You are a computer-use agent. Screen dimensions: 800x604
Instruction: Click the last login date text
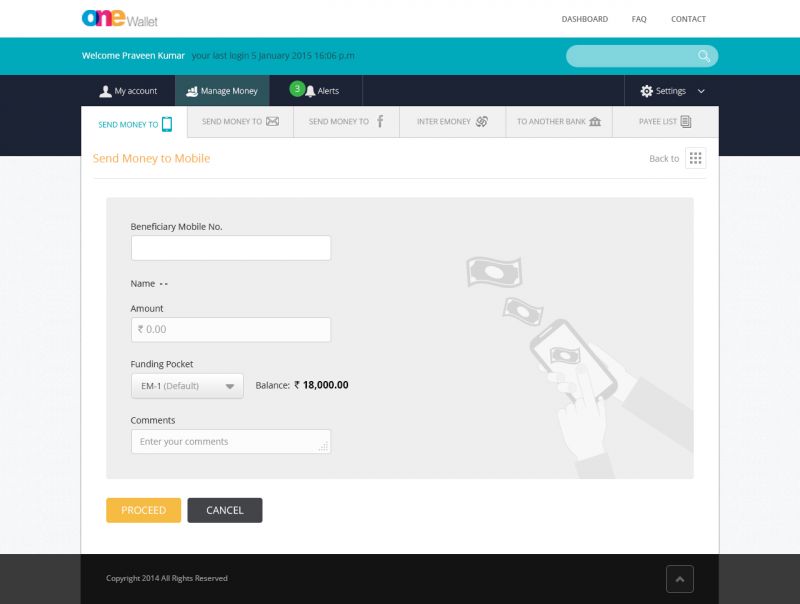pos(273,56)
